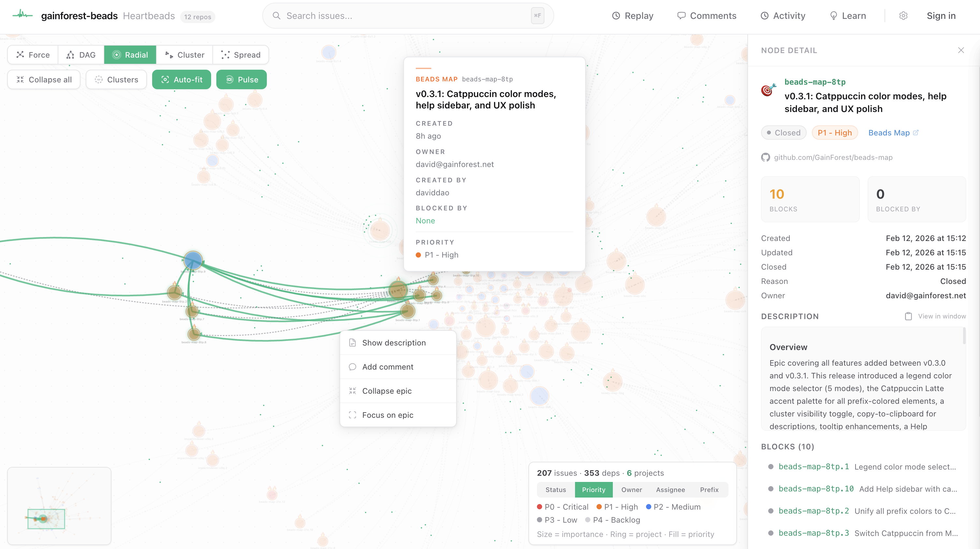Switch to Cluster layout
The width and height of the screenshot is (980, 549).
coord(184,55)
